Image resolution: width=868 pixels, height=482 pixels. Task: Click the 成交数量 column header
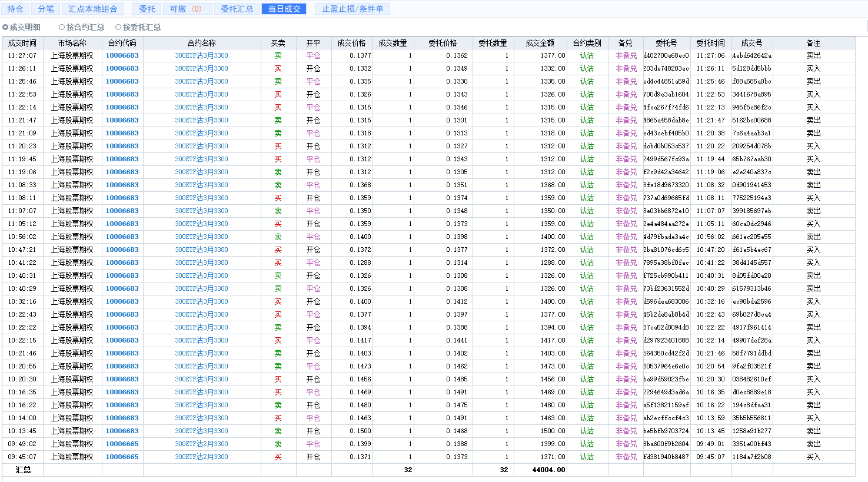393,43
